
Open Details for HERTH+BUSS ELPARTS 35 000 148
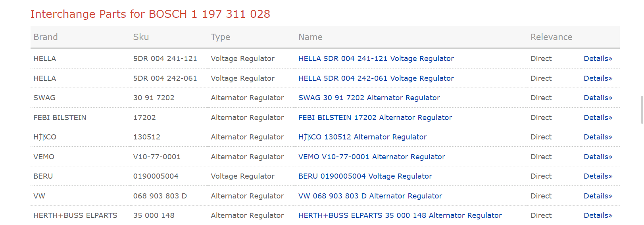point(598,215)
